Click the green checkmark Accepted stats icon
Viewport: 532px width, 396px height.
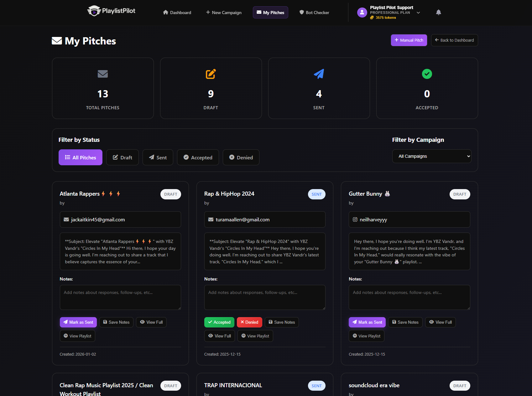(x=427, y=74)
